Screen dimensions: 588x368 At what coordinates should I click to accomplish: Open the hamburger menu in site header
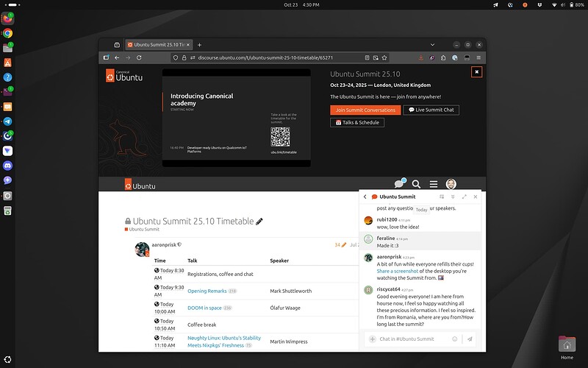pos(434,184)
